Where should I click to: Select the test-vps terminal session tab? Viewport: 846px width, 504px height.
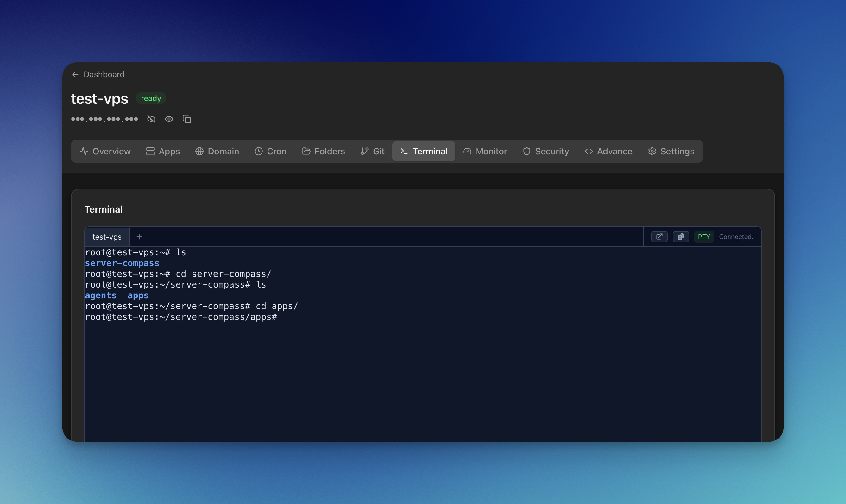click(107, 237)
